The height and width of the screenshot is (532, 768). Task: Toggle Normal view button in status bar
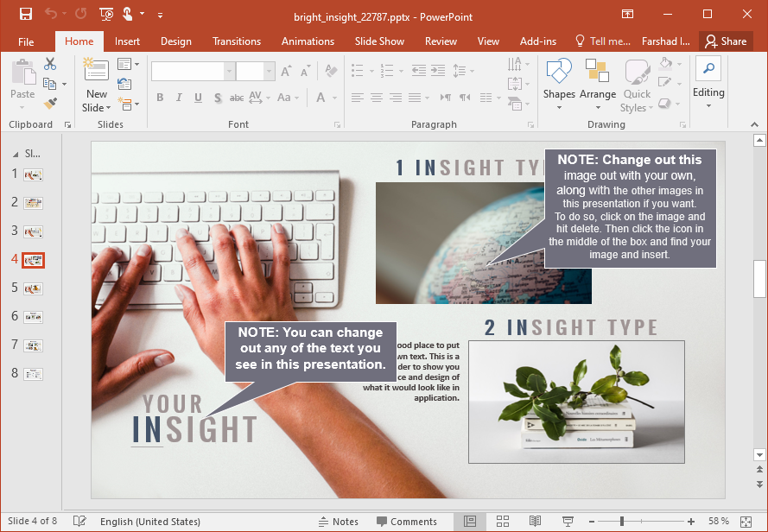(x=470, y=522)
